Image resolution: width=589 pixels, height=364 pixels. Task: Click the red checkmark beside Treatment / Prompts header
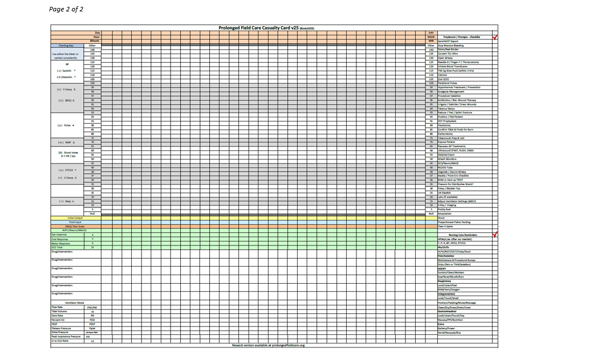pos(494,37)
